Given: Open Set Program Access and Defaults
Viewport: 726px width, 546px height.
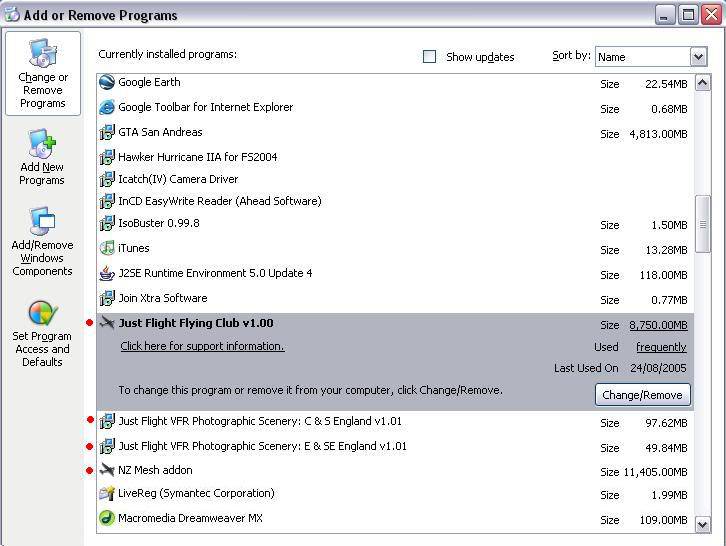Looking at the screenshot, I should [42, 334].
